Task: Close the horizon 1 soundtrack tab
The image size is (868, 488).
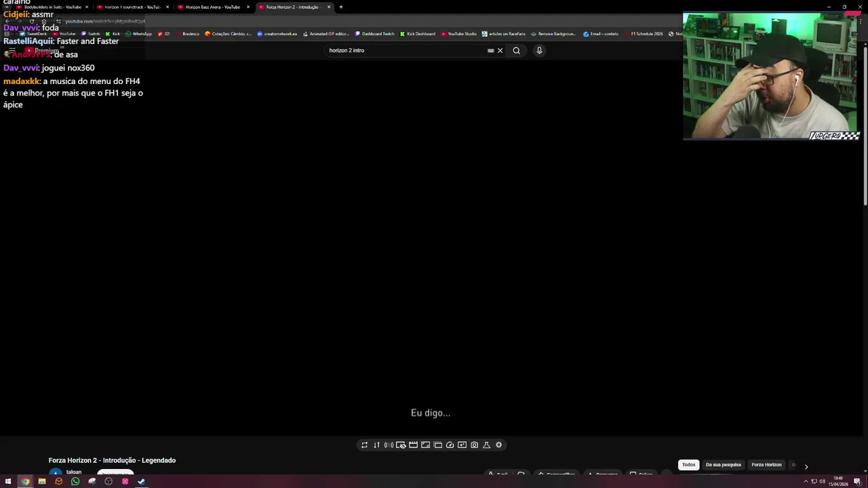Action: [x=167, y=7]
